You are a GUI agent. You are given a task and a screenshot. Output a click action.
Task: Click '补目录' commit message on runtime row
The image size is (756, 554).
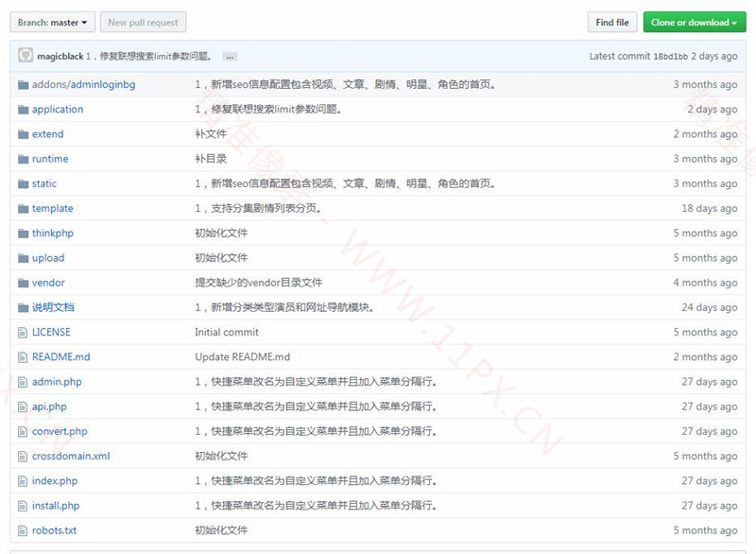(211, 159)
